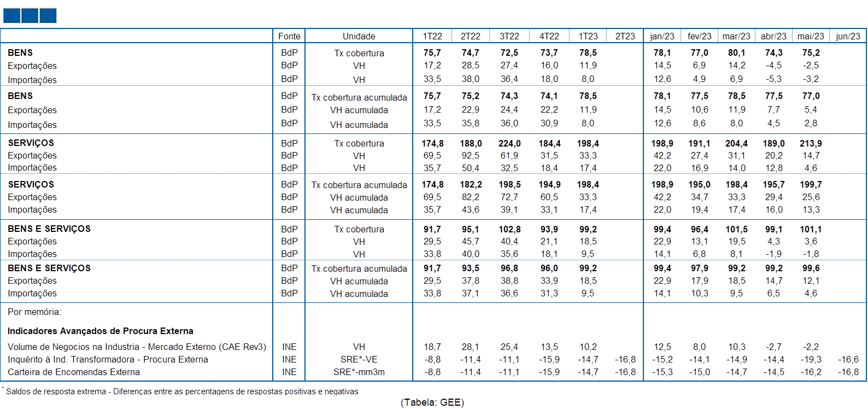Select the Fonte column header
The width and height of the screenshot is (868, 409).
289,36
